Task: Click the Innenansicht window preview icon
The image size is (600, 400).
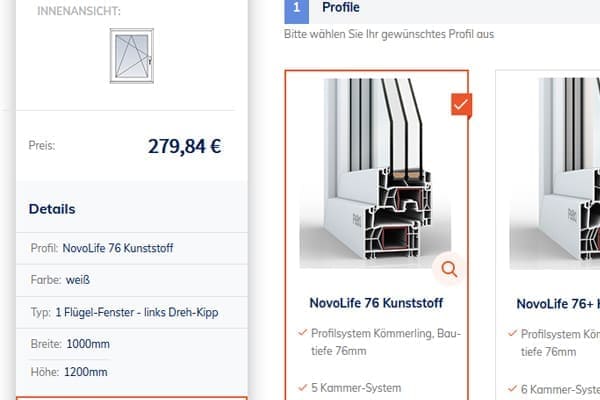Action: coord(132,56)
